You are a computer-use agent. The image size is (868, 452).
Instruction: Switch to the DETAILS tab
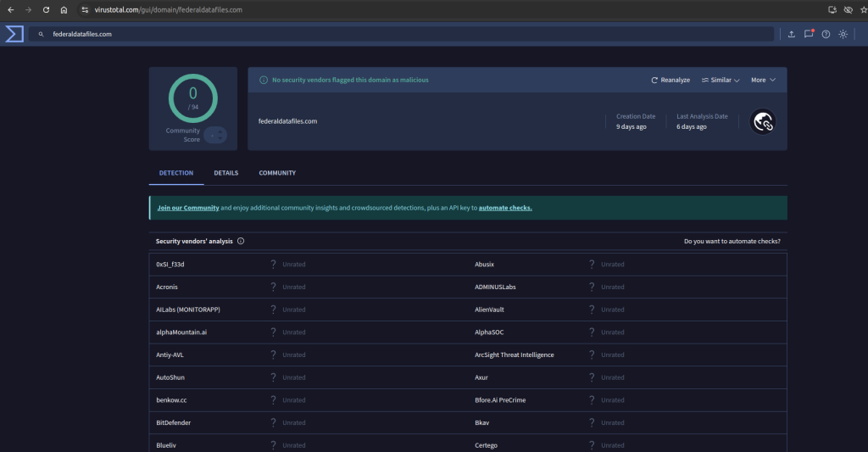(x=225, y=173)
